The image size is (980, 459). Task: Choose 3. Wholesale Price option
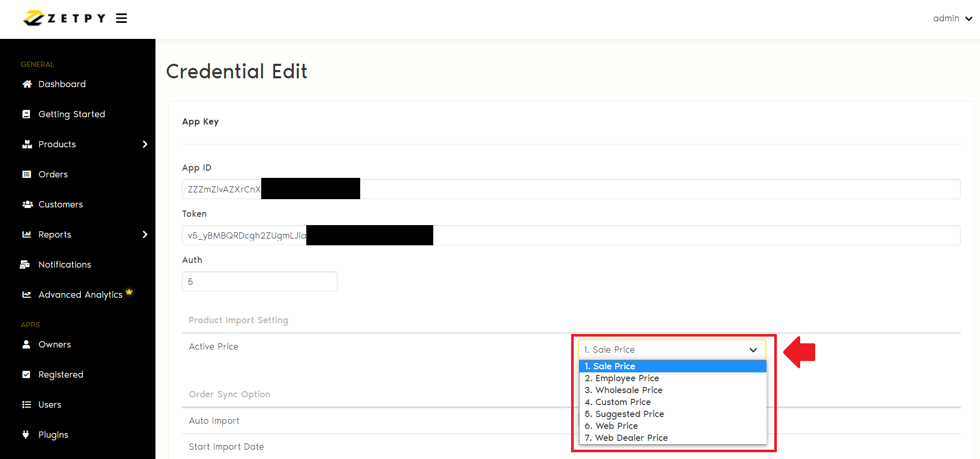(x=673, y=390)
